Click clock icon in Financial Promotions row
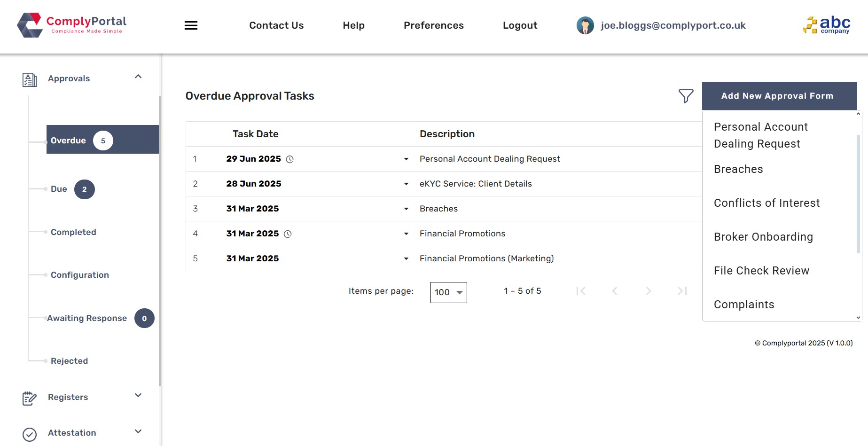The height and width of the screenshot is (446, 868). click(288, 234)
